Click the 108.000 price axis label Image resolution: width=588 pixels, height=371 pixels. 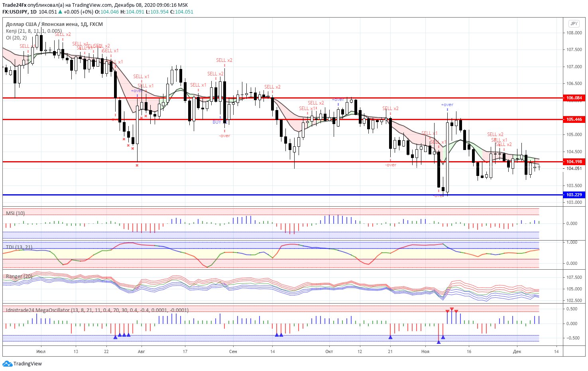pos(574,33)
